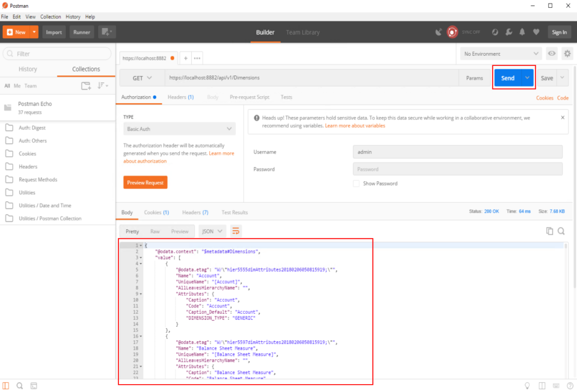Click the Preview Request button
The width and height of the screenshot is (577, 392).
pyautogui.click(x=145, y=182)
